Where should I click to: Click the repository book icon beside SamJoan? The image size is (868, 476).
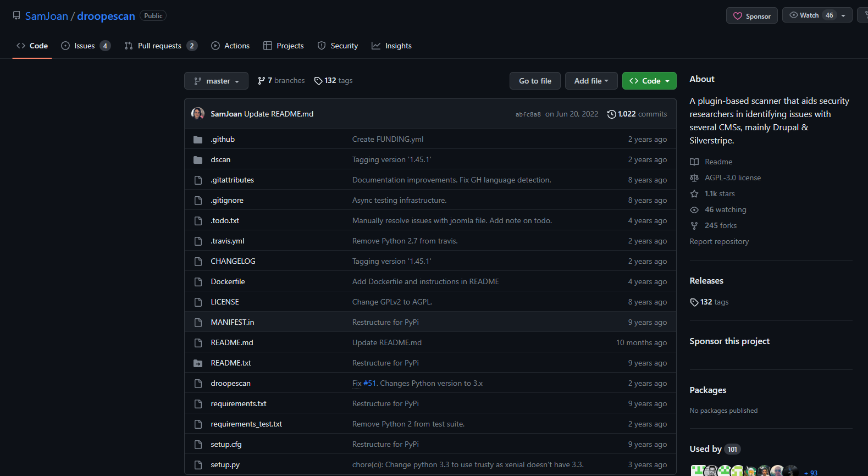[x=16, y=15]
